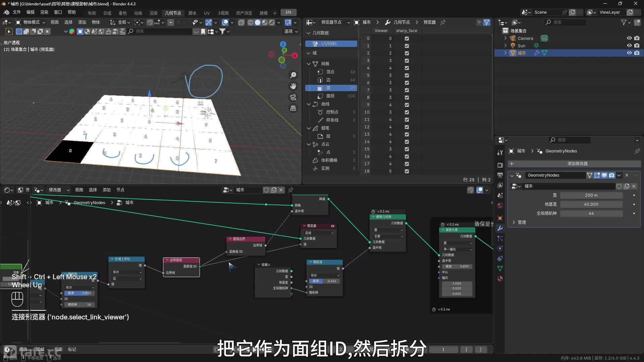
Task: Click the new scene icon beside Scene
Action: 572,12
